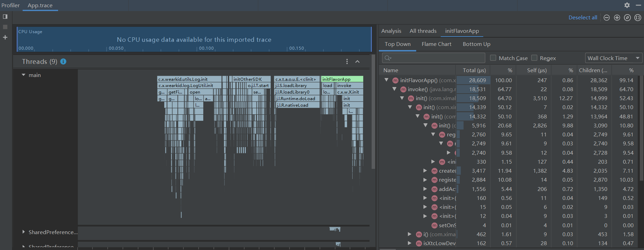Viewport: 644px width, 250px height.
Task: Expand the first SharedPreference thread
Action: point(24,232)
